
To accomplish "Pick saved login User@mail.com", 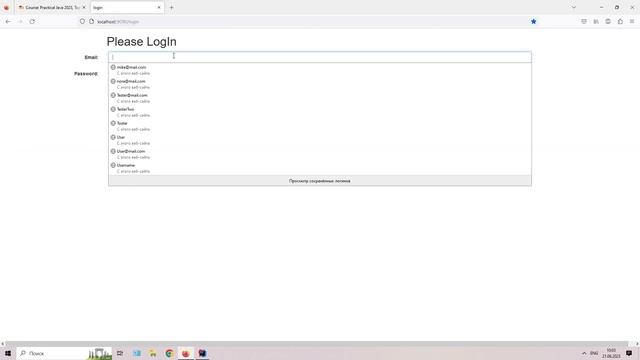I will [320, 154].
